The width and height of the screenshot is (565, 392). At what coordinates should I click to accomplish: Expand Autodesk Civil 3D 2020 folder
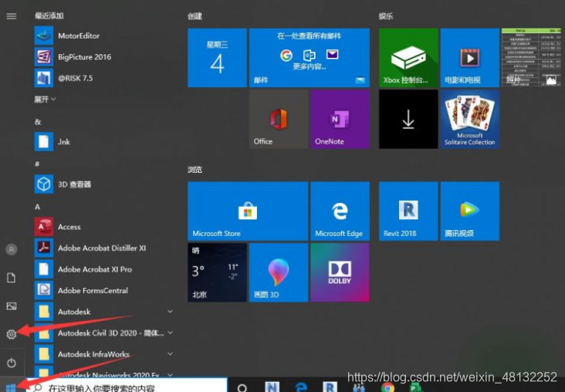coord(170,333)
